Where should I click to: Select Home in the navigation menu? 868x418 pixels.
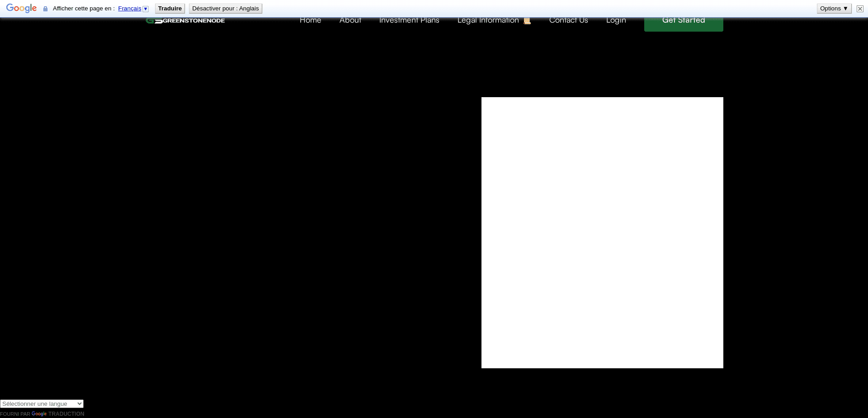click(310, 20)
